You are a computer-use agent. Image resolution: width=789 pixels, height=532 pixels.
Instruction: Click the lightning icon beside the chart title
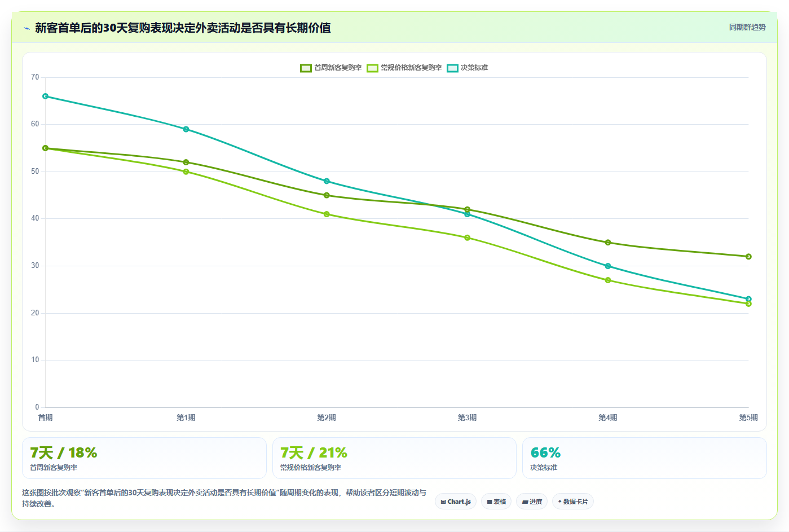[27, 28]
